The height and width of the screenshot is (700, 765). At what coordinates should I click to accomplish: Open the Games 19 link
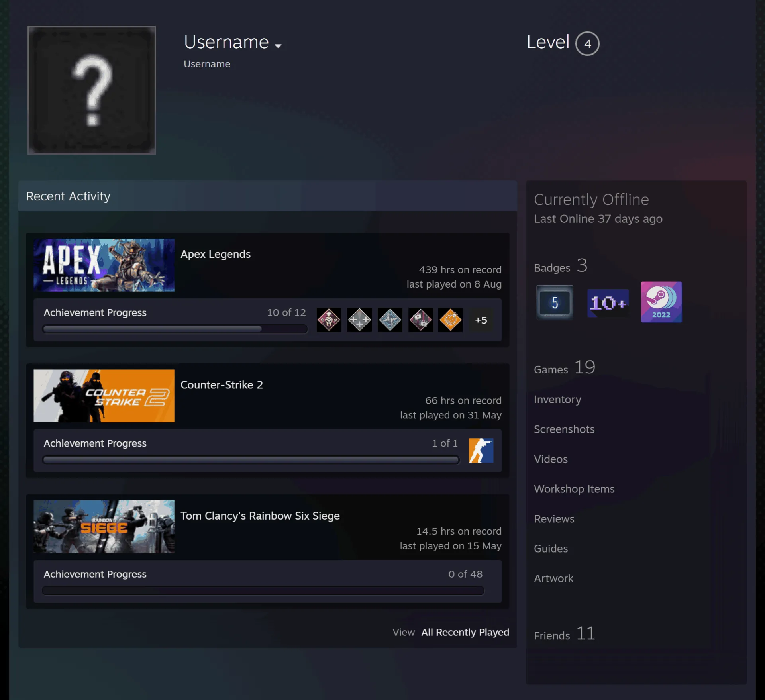point(565,367)
